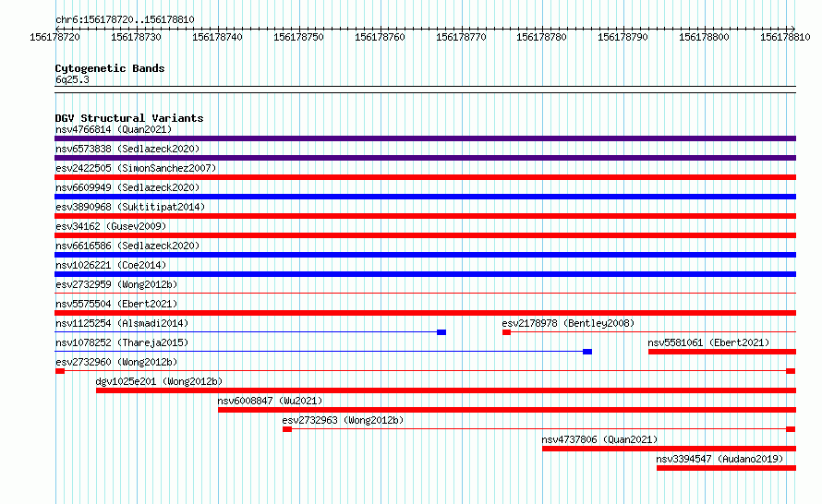The width and height of the screenshot is (822, 504).
Task: Click ruler position 156178790
Action: pos(623,37)
